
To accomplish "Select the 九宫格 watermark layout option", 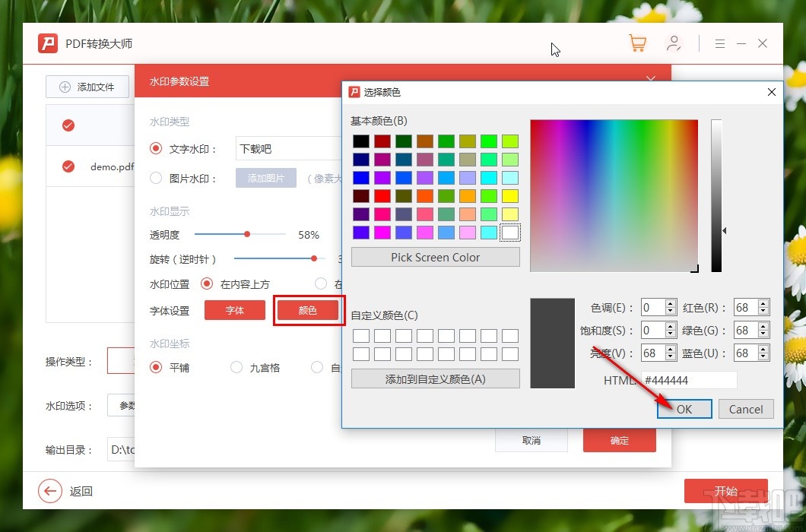I will tap(236, 367).
